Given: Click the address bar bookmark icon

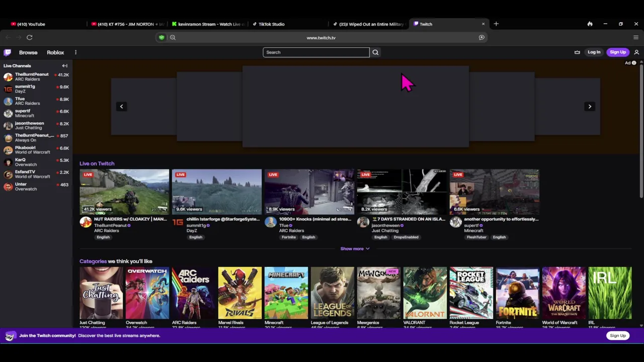Looking at the screenshot, I should 481,37.
